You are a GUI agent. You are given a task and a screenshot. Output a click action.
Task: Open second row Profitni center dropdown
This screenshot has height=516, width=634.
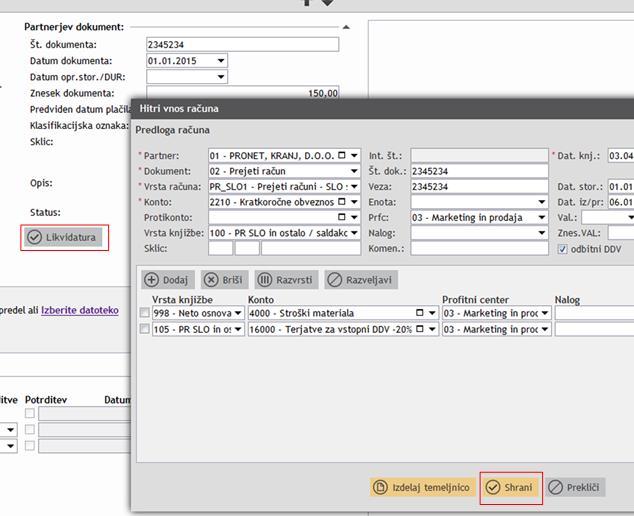click(545, 329)
